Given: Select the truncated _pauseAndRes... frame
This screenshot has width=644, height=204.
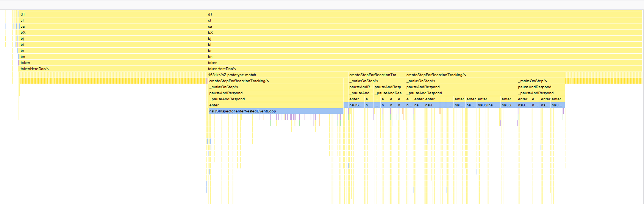Looking at the screenshot, I should click(x=389, y=93).
